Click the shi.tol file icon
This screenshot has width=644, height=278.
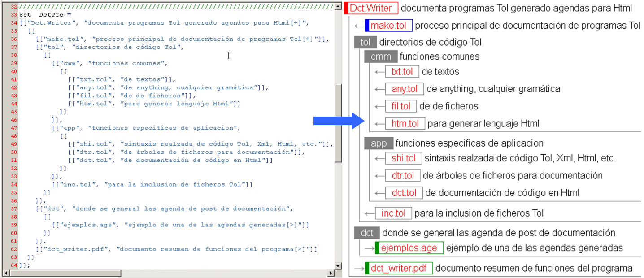pos(403,158)
